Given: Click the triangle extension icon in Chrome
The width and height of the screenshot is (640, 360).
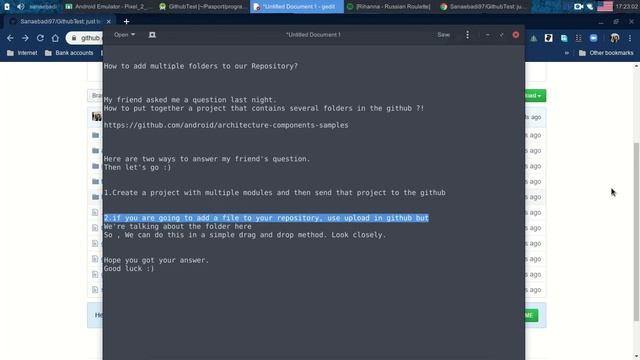Looking at the screenshot, I should 533,38.
